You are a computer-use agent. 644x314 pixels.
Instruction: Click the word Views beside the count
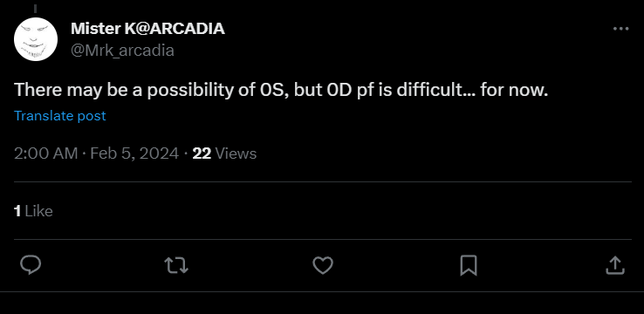pos(236,154)
